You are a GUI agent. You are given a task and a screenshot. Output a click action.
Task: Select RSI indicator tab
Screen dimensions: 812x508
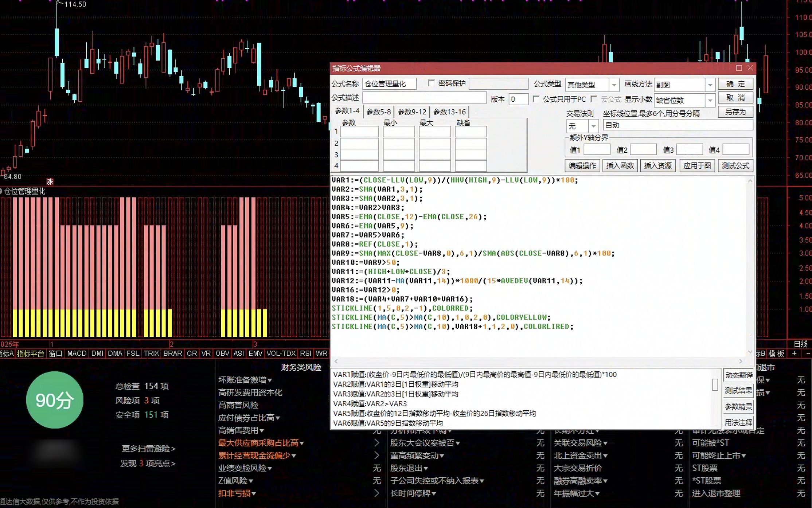pos(305,353)
